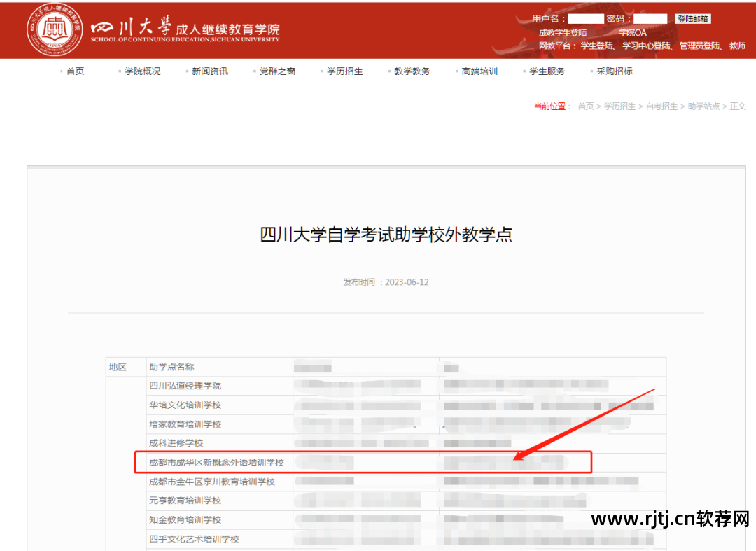Viewport: 756px width, 551px height.
Task: Click the 密码 password input field
Action: click(x=650, y=19)
